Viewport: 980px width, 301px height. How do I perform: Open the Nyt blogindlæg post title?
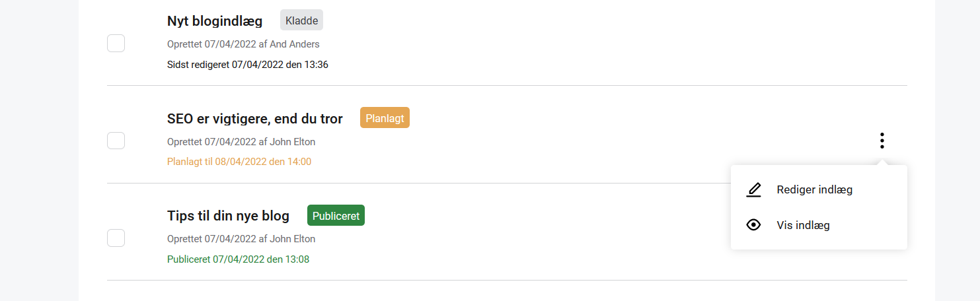pos(215,21)
